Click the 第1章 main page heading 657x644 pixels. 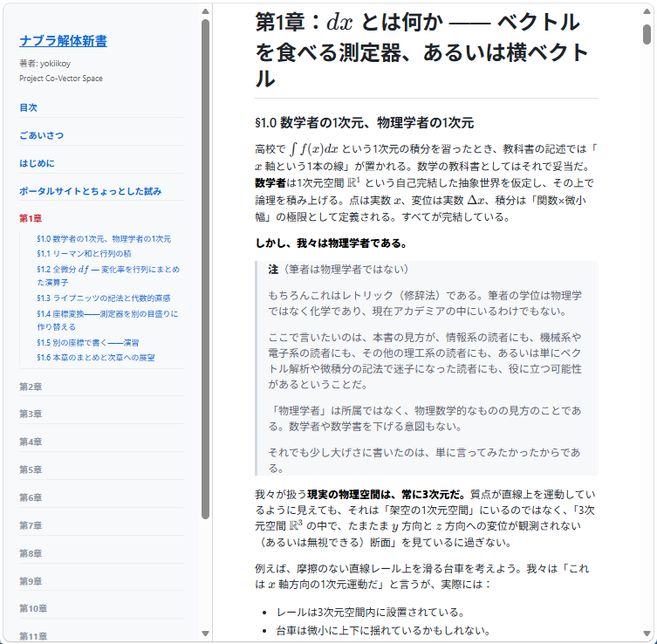click(x=422, y=51)
